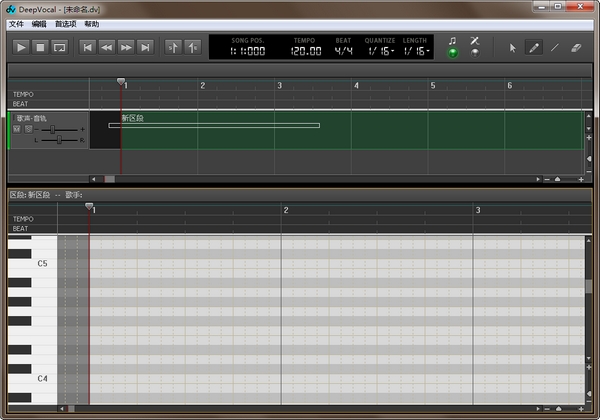Jump to song end with skip-forward button
Screen dimensions: 600x420
click(x=145, y=47)
